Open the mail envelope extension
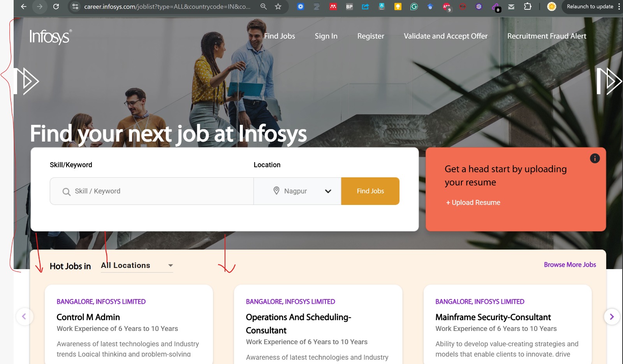This screenshot has width=623, height=364. (511, 7)
